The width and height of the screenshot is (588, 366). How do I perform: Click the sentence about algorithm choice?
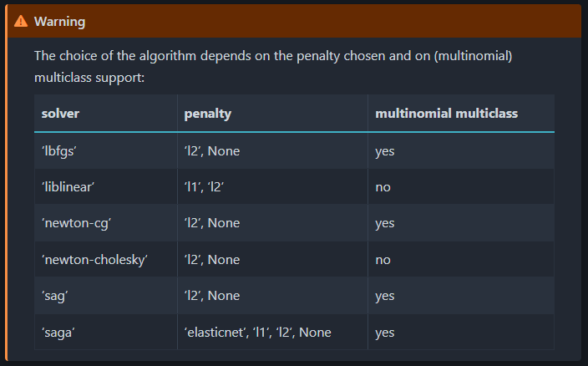click(273, 67)
